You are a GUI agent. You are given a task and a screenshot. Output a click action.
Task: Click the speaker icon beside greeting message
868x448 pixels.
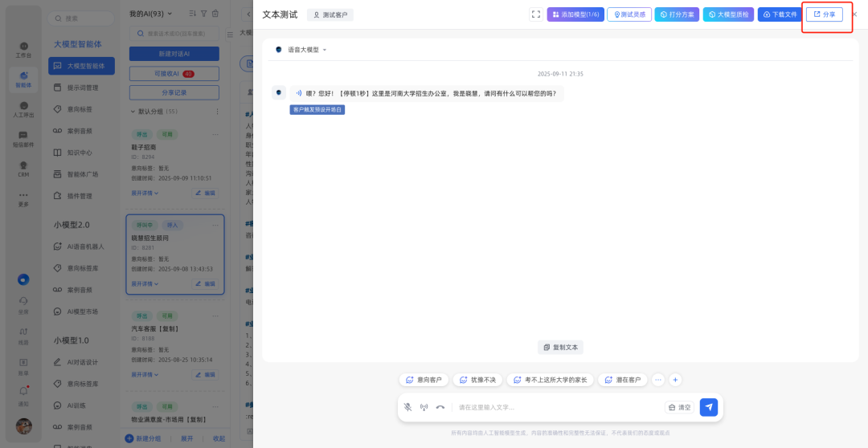coord(299,93)
